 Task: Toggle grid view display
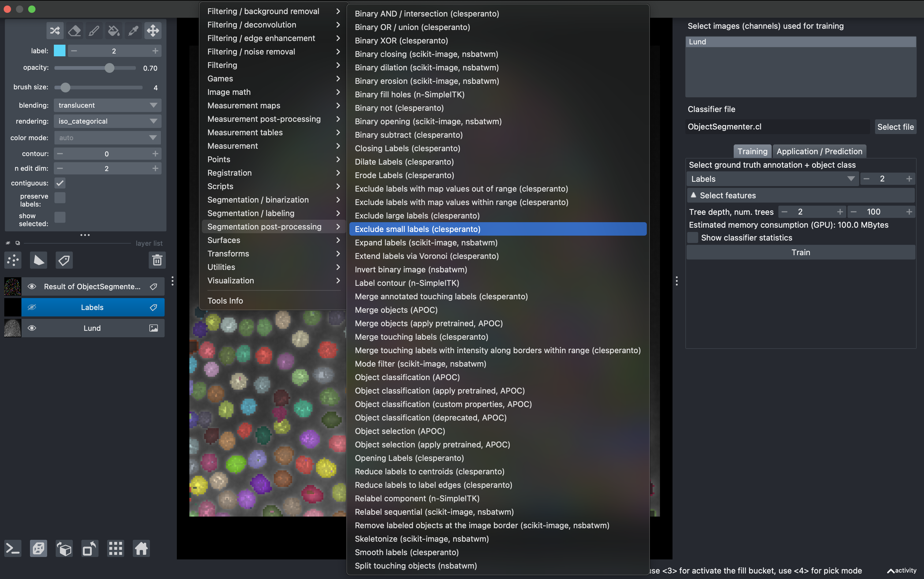tap(115, 548)
